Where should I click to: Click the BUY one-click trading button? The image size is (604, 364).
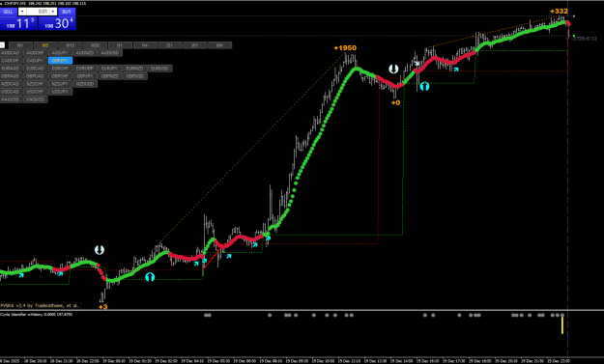[x=67, y=12]
